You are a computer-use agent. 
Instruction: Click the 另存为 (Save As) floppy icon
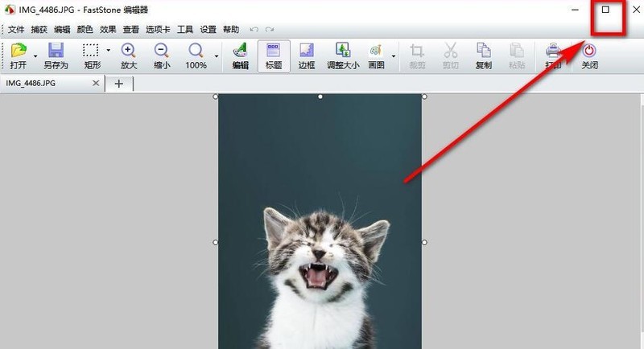pos(56,51)
